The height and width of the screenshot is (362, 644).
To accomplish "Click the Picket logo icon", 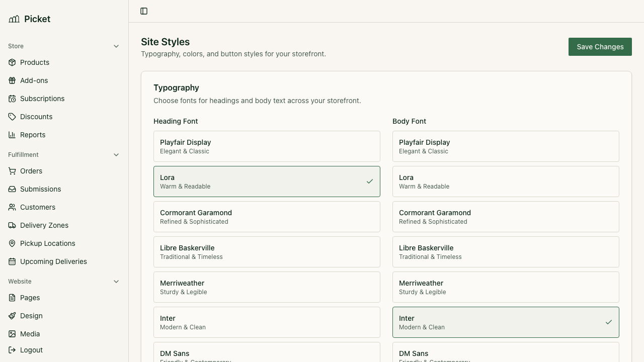I will coord(14,19).
